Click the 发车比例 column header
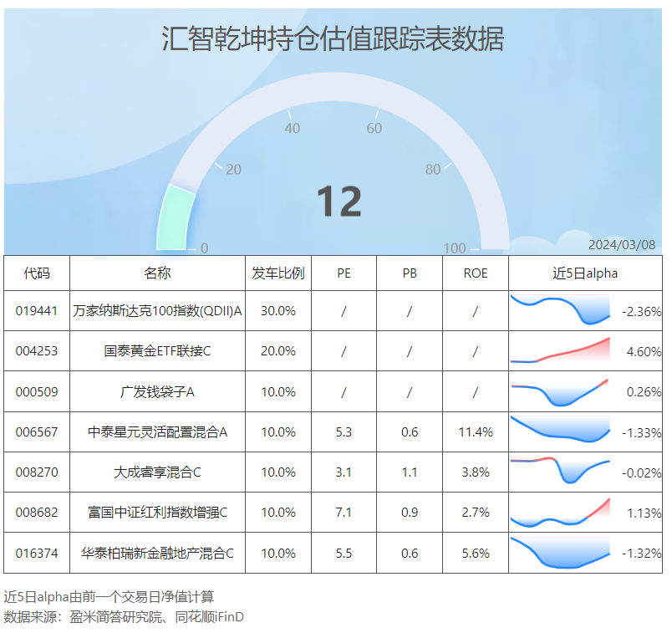 (x=278, y=273)
